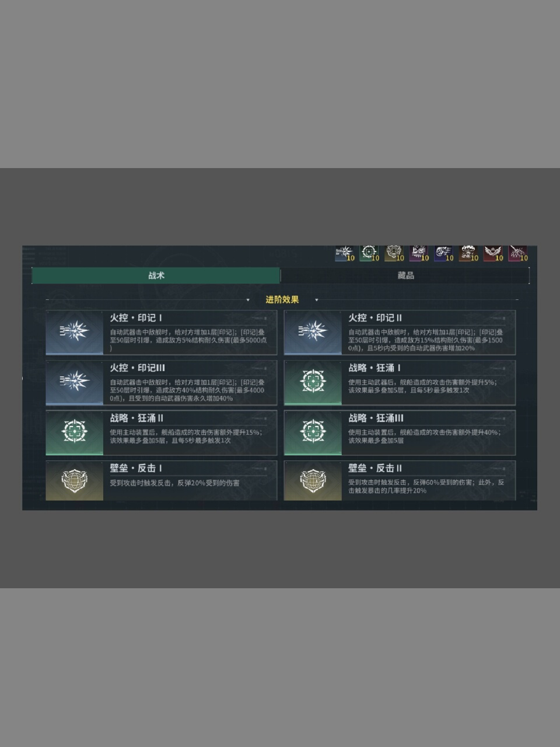This screenshot has width=560, height=747.
Task: Select the 壁垒・反击 I title
Action: (136, 469)
